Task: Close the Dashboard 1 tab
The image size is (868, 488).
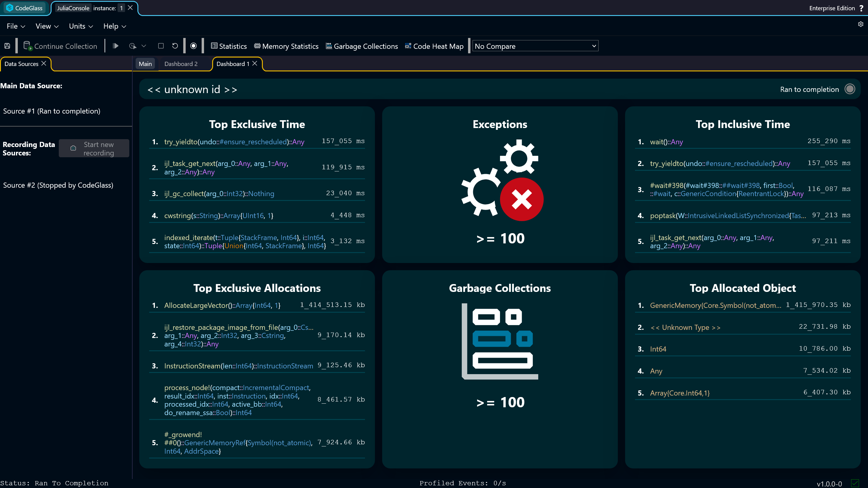Action: pyautogui.click(x=255, y=63)
